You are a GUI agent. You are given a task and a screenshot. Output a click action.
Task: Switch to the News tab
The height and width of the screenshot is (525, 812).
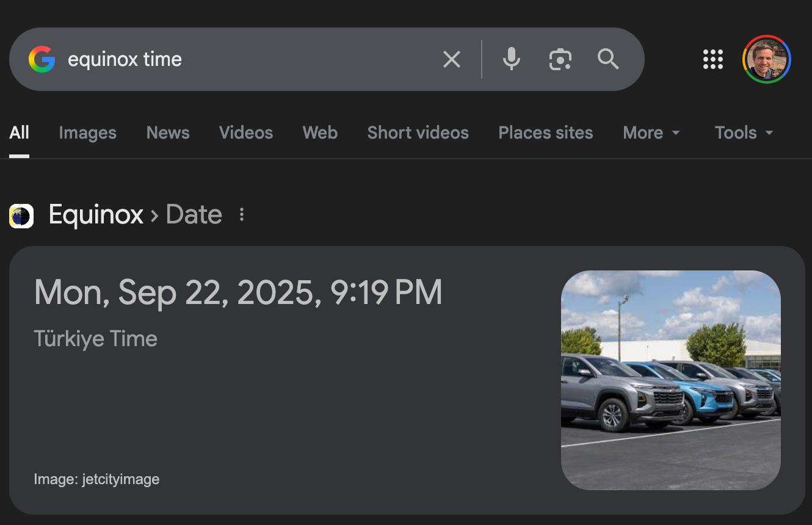[168, 132]
